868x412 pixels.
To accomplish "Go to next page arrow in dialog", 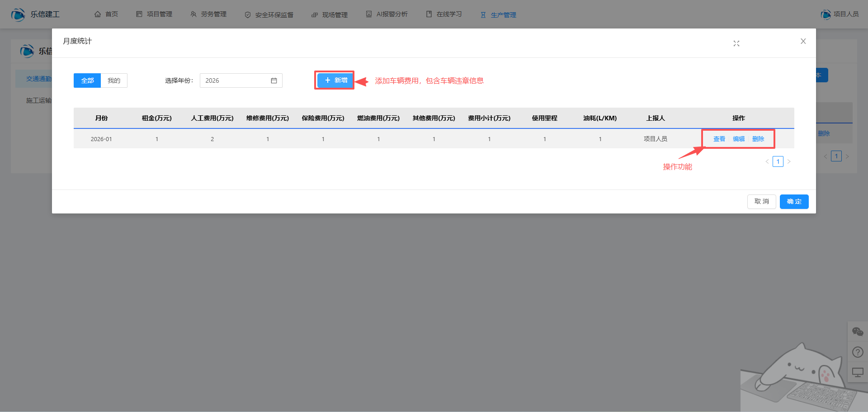I will [x=789, y=161].
